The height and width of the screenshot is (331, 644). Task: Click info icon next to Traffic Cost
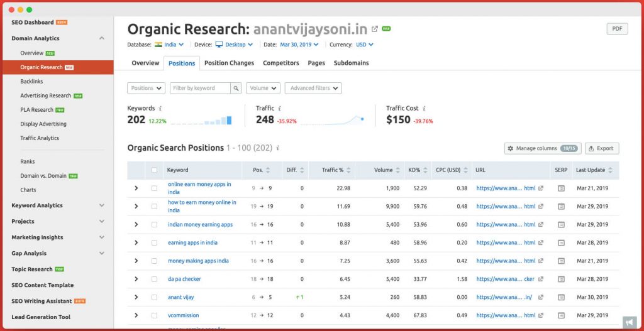424,108
